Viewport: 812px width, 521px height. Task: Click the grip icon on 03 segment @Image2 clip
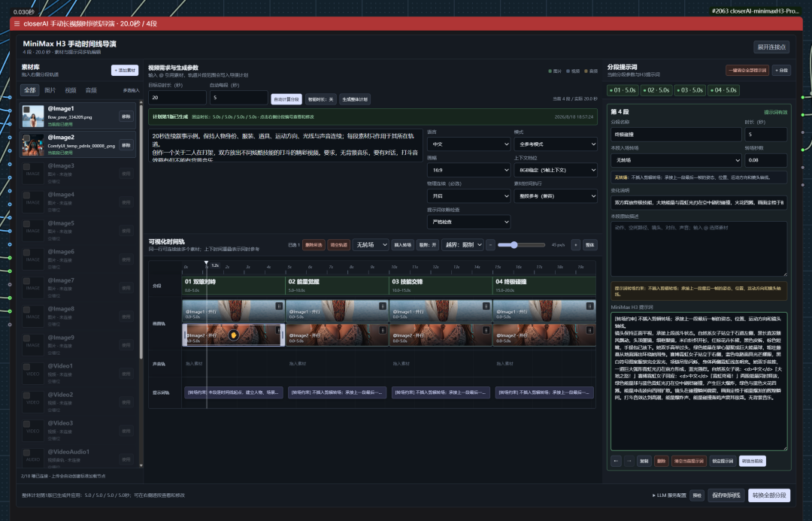click(486, 330)
